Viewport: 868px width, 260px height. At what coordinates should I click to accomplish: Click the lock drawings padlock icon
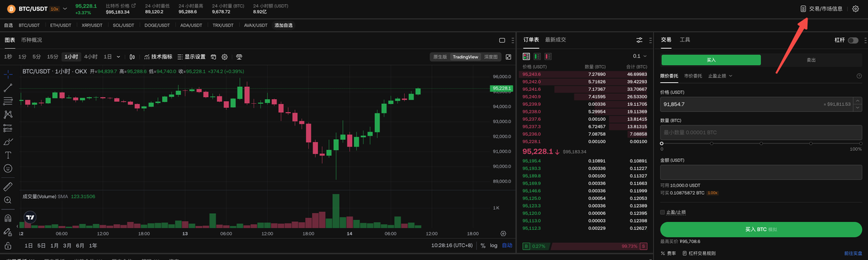click(8, 246)
